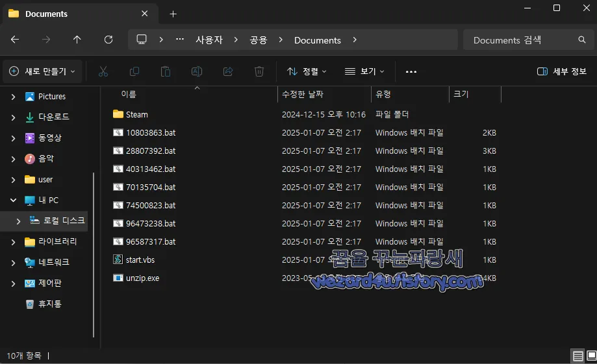Sort by 이름 column header
Screen dimensions: 597x364
(x=129, y=94)
